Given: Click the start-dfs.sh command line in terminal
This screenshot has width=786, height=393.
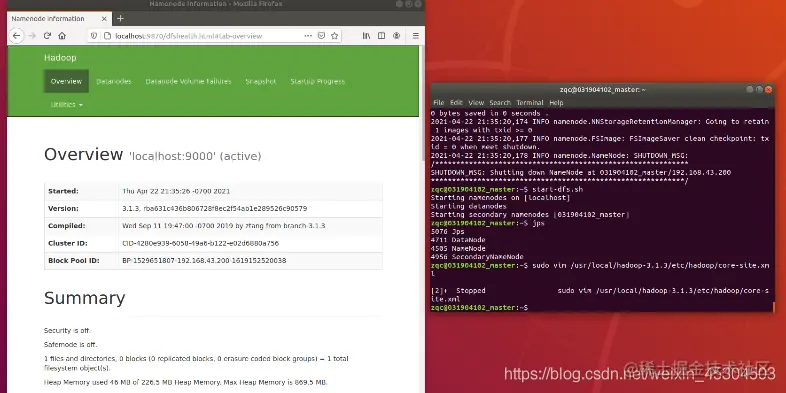Looking at the screenshot, I should (x=507, y=189).
